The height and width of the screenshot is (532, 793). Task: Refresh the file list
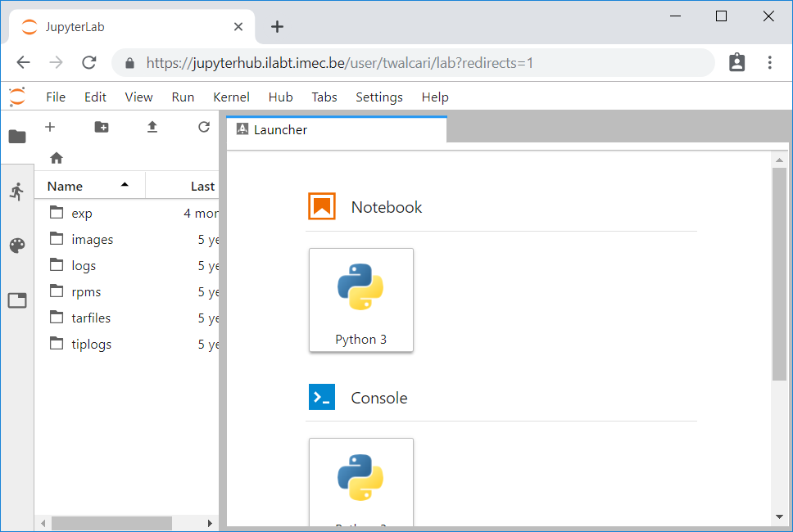[x=204, y=127]
